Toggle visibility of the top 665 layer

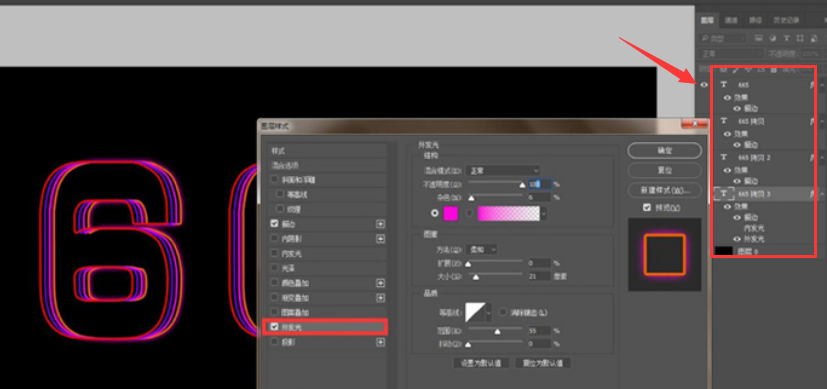(x=704, y=84)
